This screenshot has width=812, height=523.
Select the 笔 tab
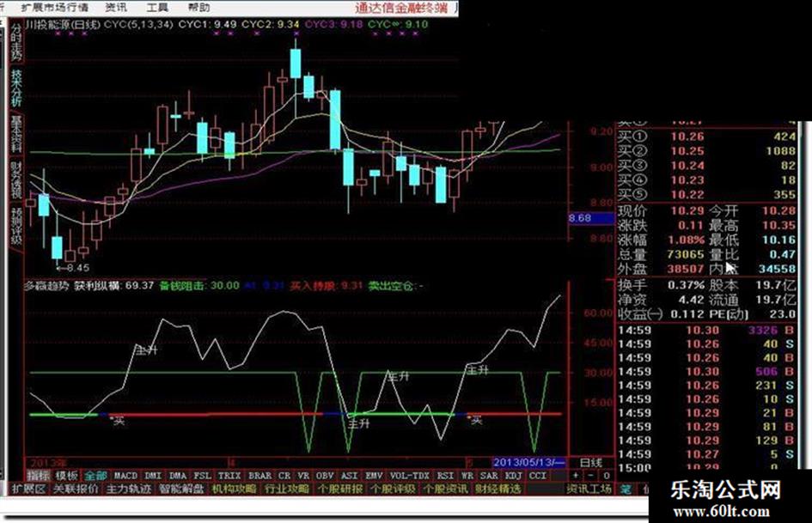click(x=626, y=489)
